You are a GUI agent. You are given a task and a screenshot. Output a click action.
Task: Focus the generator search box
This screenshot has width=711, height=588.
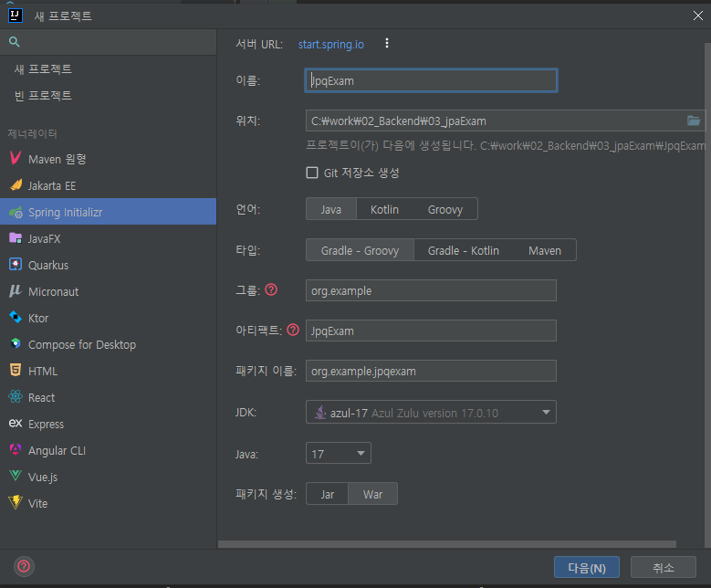tap(108, 42)
